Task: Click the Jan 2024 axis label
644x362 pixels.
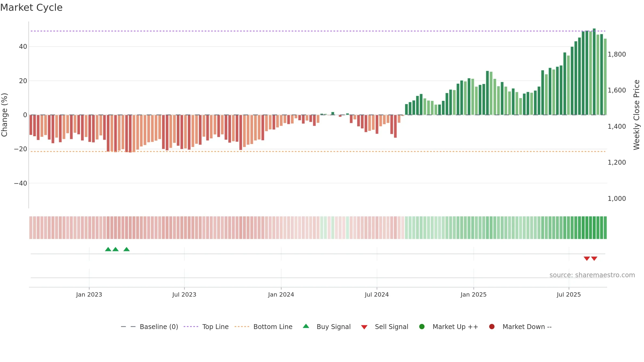Action: point(281,295)
